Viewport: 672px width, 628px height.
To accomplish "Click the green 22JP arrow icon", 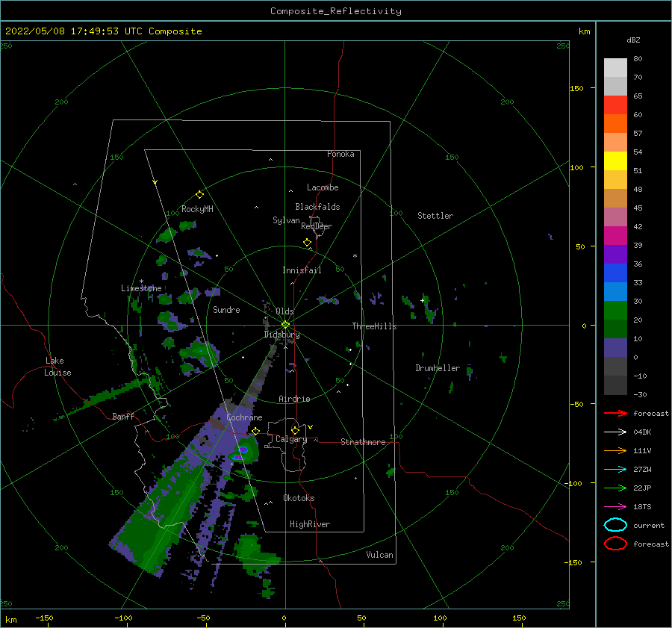I will (615, 488).
